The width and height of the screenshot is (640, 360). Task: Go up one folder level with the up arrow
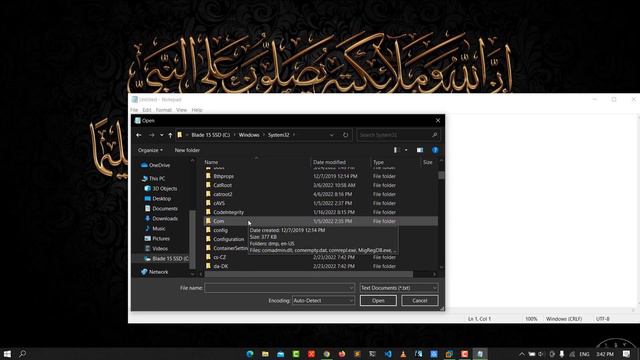170,135
